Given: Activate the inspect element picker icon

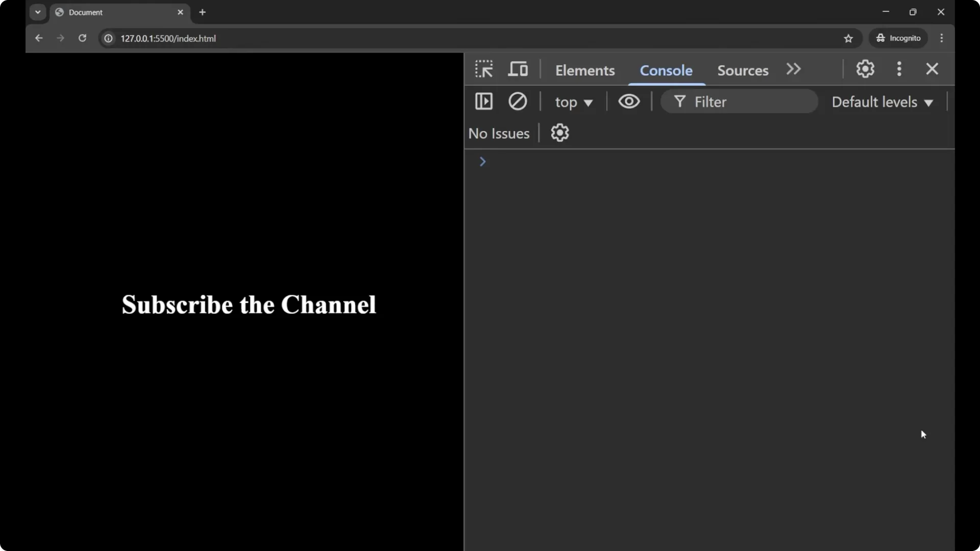Looking at the screenshot, I should click(483, 69).
